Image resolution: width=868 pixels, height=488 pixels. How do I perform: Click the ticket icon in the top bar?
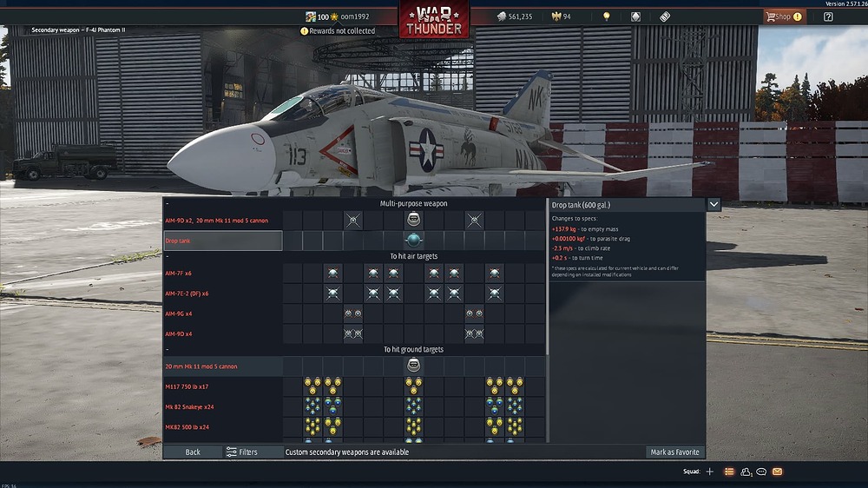pyautogui.click(x=665, y=16)
